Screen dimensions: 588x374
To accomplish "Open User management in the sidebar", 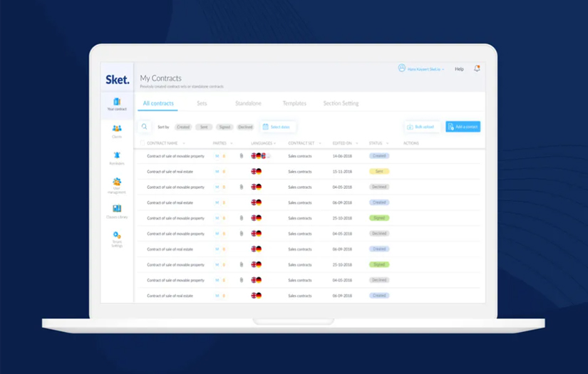I will click(x=117, y=186).
